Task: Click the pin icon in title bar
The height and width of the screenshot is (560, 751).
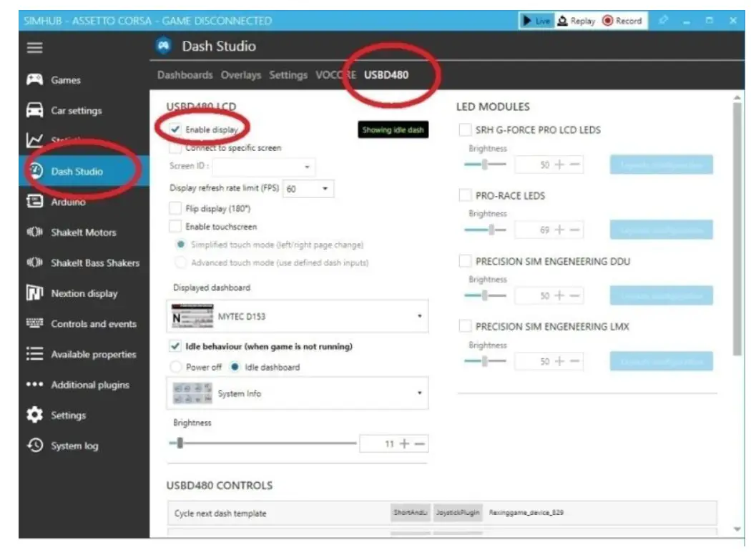Action: 663,20
